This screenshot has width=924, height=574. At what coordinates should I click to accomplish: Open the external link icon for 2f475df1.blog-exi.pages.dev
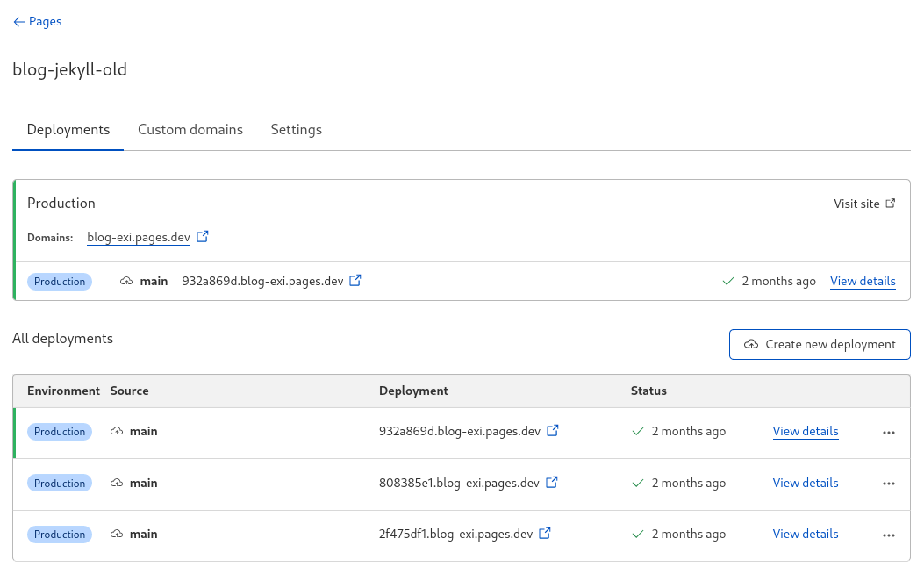[x=545, y=533]
